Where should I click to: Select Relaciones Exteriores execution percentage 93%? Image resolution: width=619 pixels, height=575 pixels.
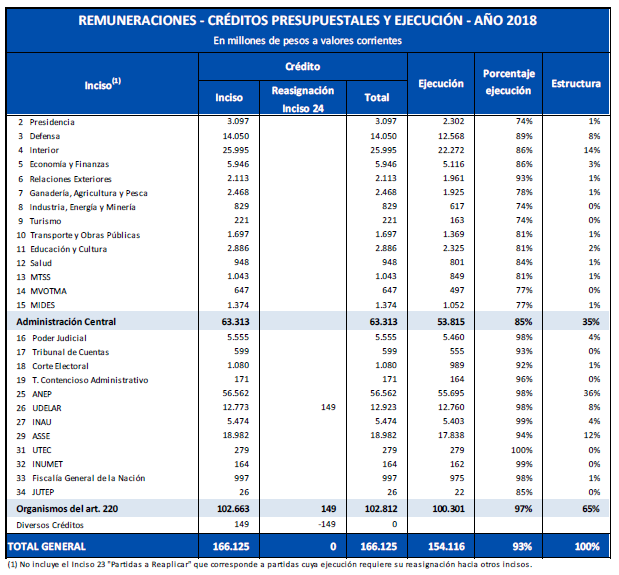pyautogui.click(x=524, y=178)
